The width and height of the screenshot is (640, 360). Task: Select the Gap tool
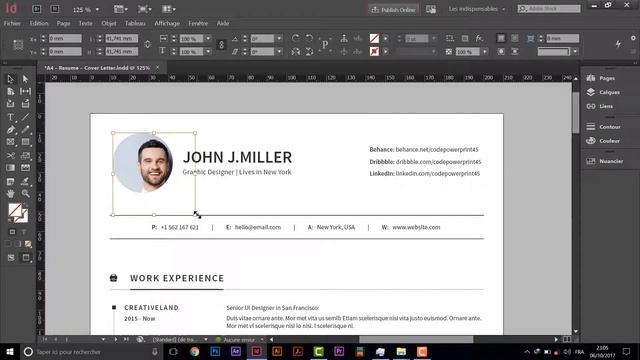pos(25,91)
